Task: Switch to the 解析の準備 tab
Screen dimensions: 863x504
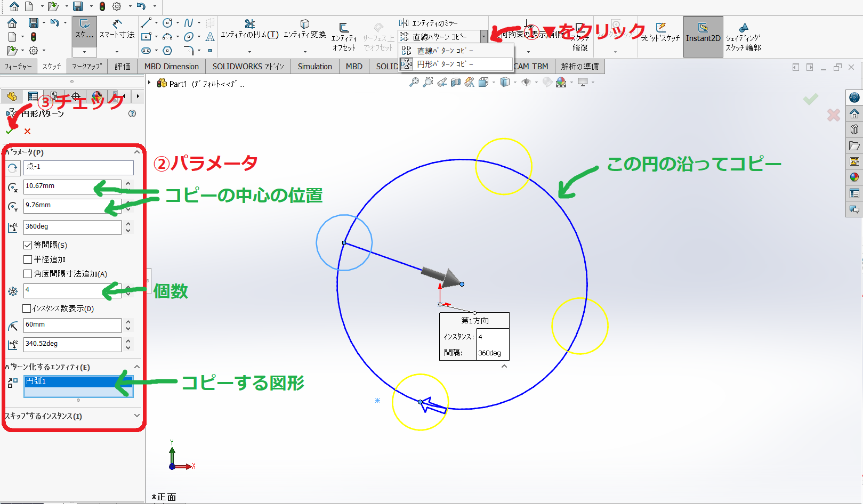Action: click(580, 66)
